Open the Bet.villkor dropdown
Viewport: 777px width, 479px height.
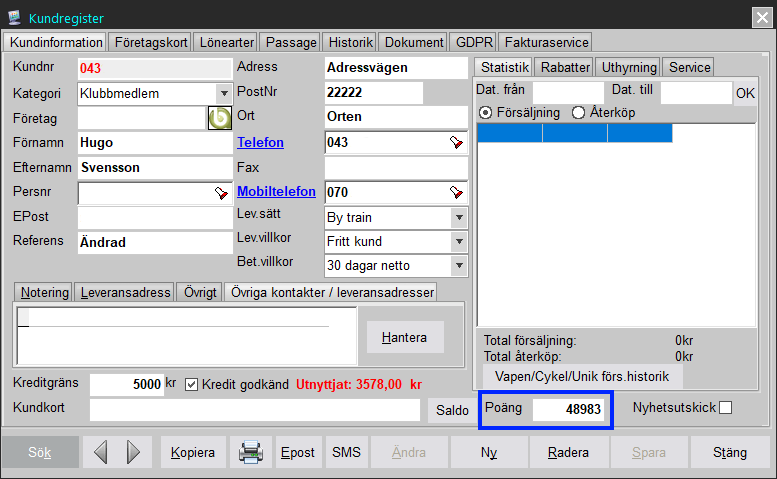click(459, 266)
